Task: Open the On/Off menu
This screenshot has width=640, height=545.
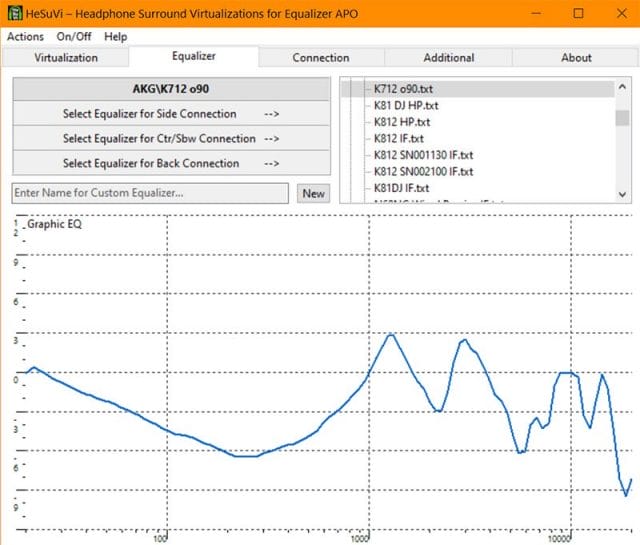Action: (x=74, y=36)
